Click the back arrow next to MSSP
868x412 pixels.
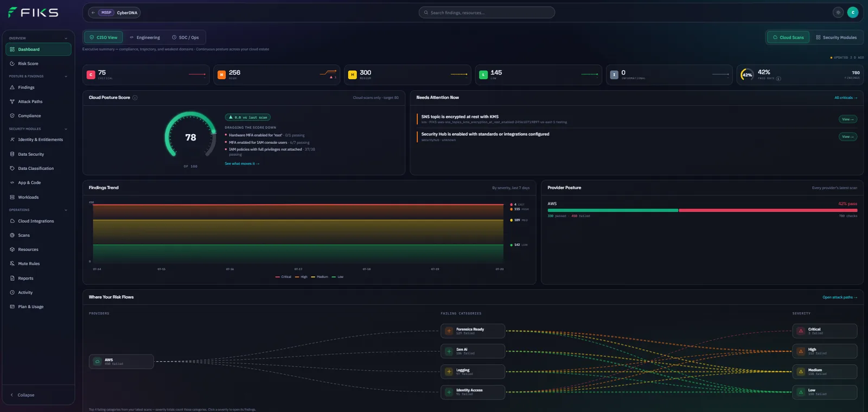93,12
